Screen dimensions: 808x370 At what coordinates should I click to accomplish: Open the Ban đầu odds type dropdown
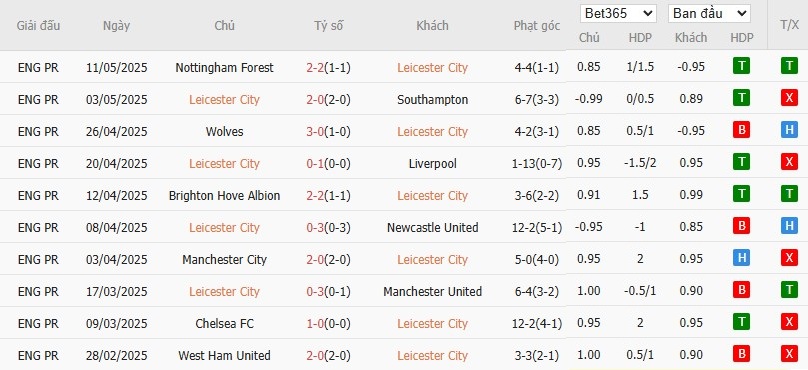(x=709, y=13)
